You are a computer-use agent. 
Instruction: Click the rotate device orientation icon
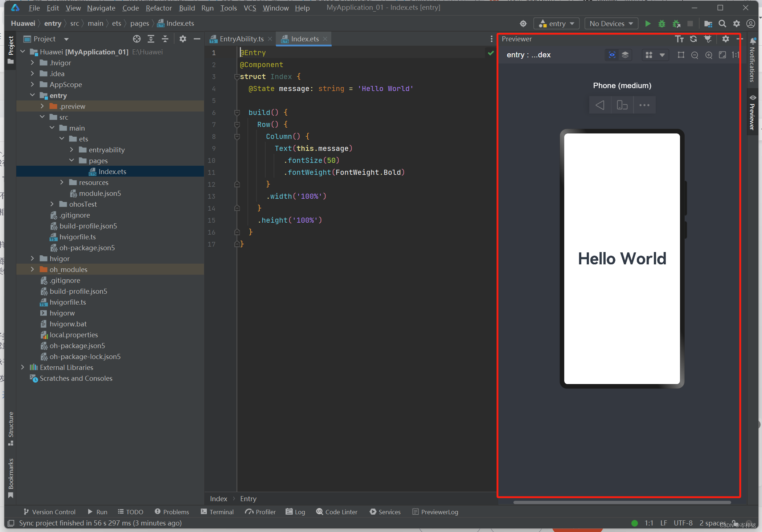[622, 105]
